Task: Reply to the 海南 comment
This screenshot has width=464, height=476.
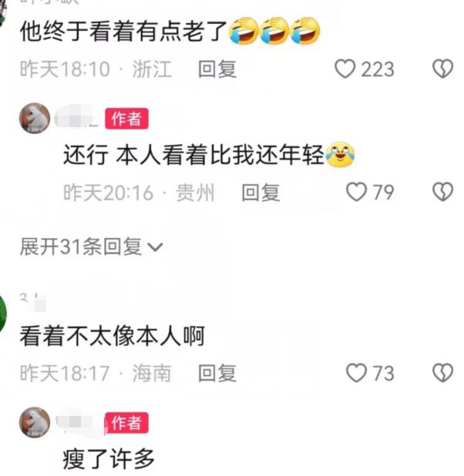Action: click(217, 373)
